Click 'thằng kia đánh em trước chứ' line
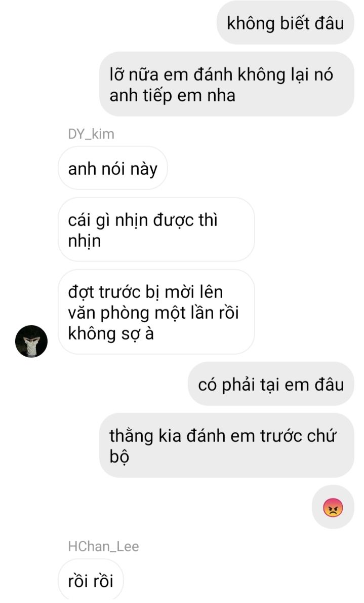Viewport: 364px width, 603px height. pos(223,436)
